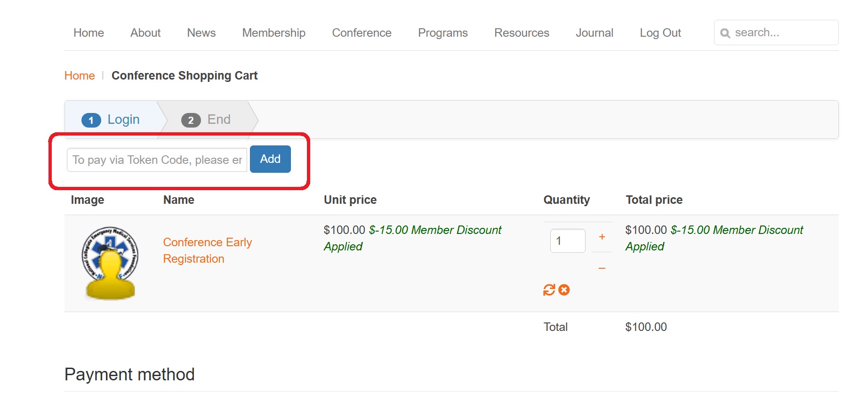Viewport: 868px width, 402px height.
Task: Click the refresh cart quantity icon
Action: tap(549, 290)
